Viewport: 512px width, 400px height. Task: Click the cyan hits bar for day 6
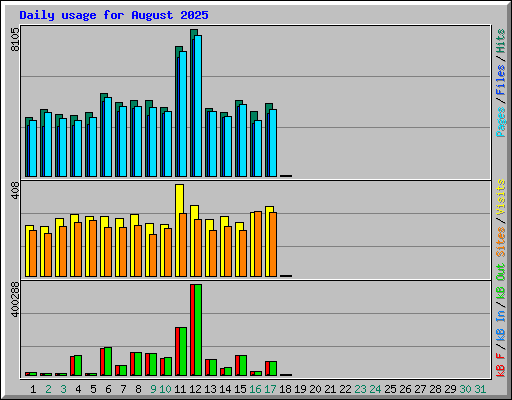click(108, 137)
